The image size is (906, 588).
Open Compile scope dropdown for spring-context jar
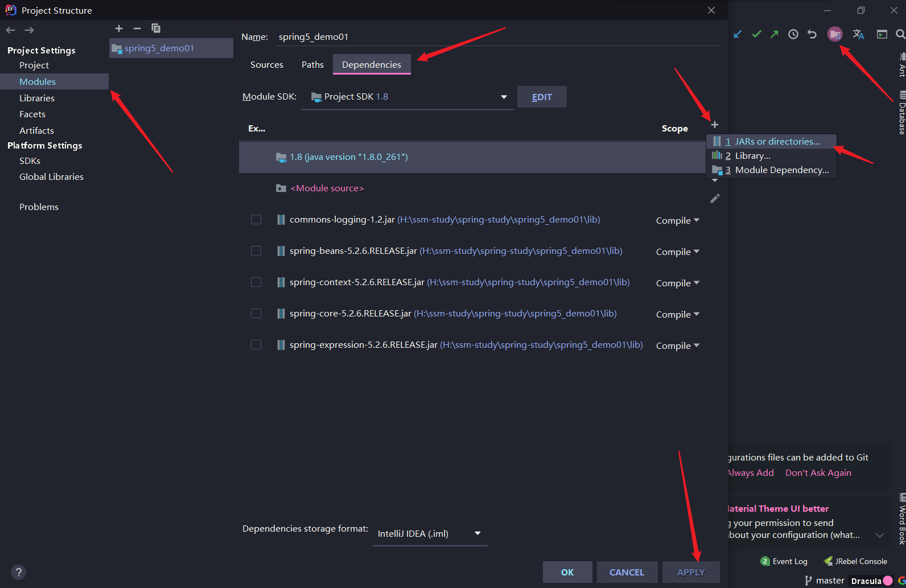pyautogui.click(x=678, y=283)
